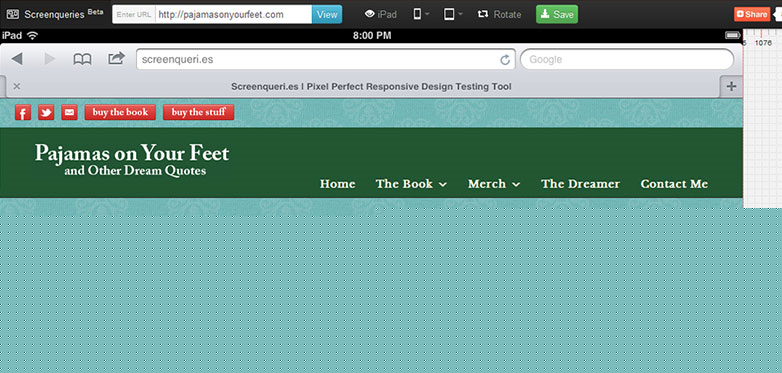Screen dimensions: 782x373
Task: Open the Home menu item
Action: pos(338,184)
